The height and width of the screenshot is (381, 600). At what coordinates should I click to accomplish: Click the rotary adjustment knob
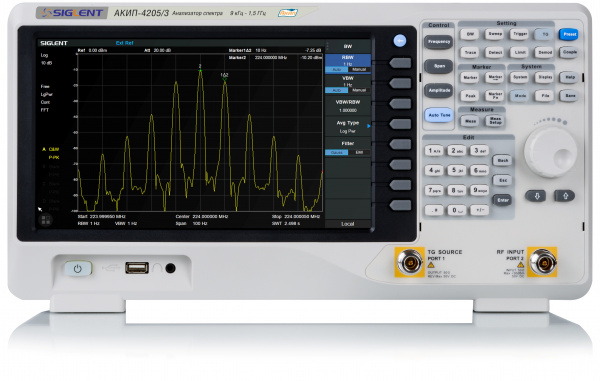coord(550,153)
